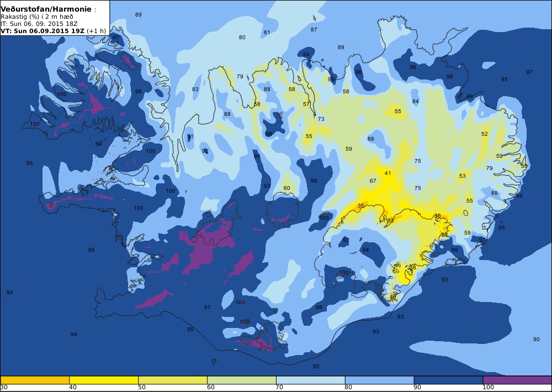Screen dimensions: 552x392
Task: Click the legend scale label '70'
Action: [279, 388]
